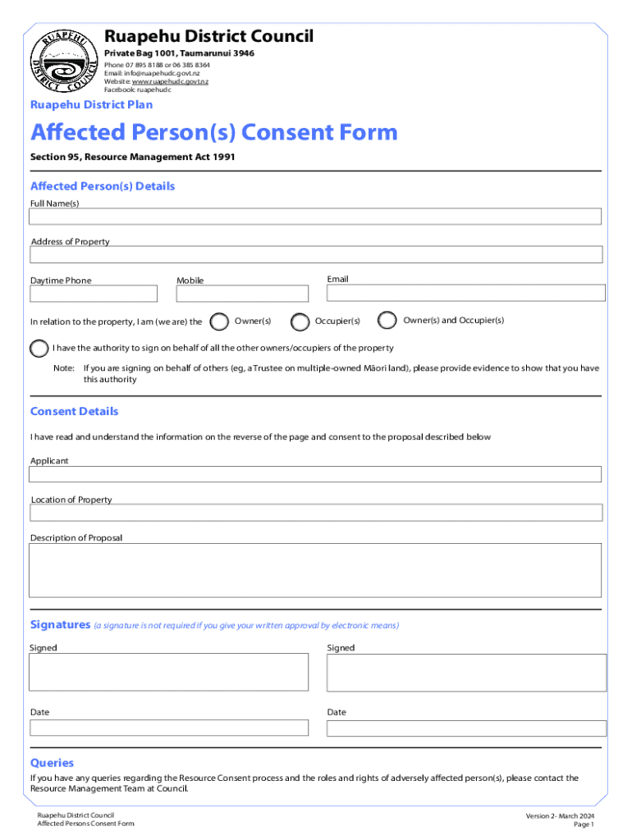Image resolution: width=632 pixels, height=840 pixels.
Task: Tick the authority to sign on behalf checkbox
Action: pyautogui.click(x=39, y=348)
